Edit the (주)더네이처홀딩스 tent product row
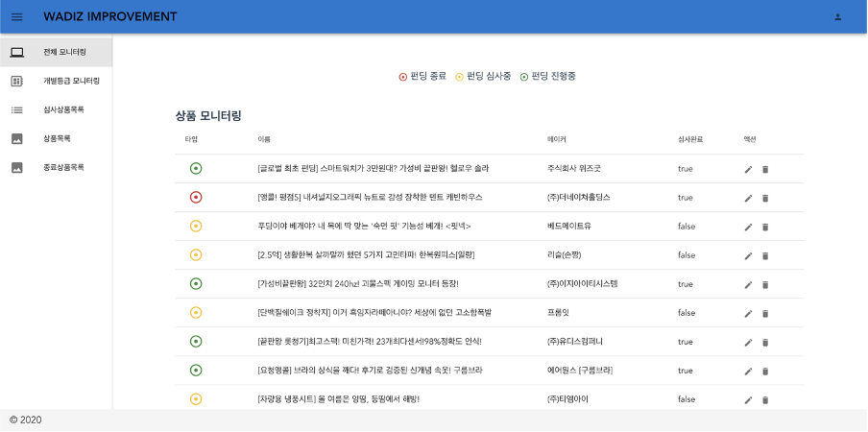 pyautogui.click(x=748, y=198)
